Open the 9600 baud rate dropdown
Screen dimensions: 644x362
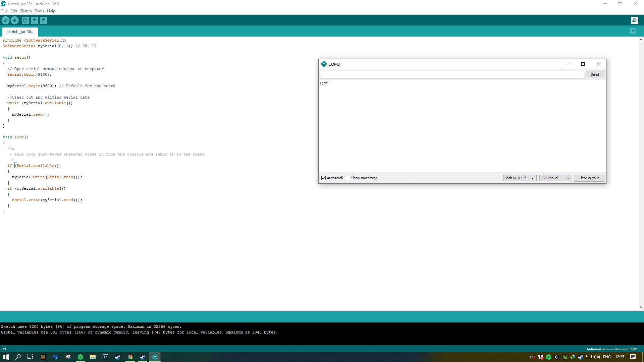555,178
